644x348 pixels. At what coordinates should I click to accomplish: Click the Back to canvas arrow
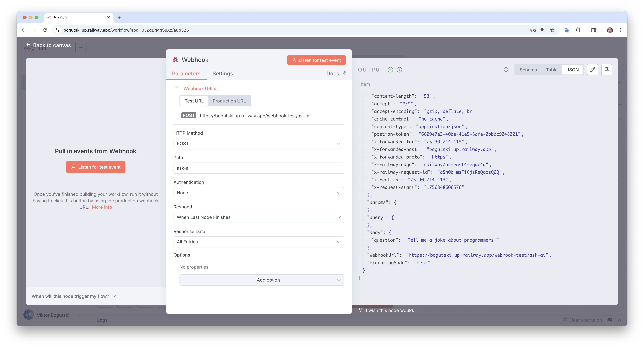point(28,45)
